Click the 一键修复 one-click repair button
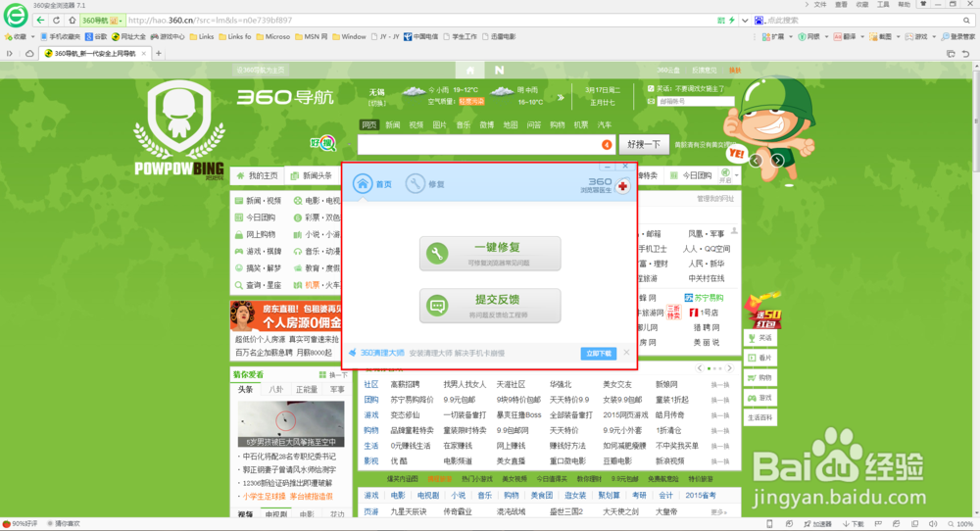Viewport: 980px width, 531px height. (x=490, y=254)
